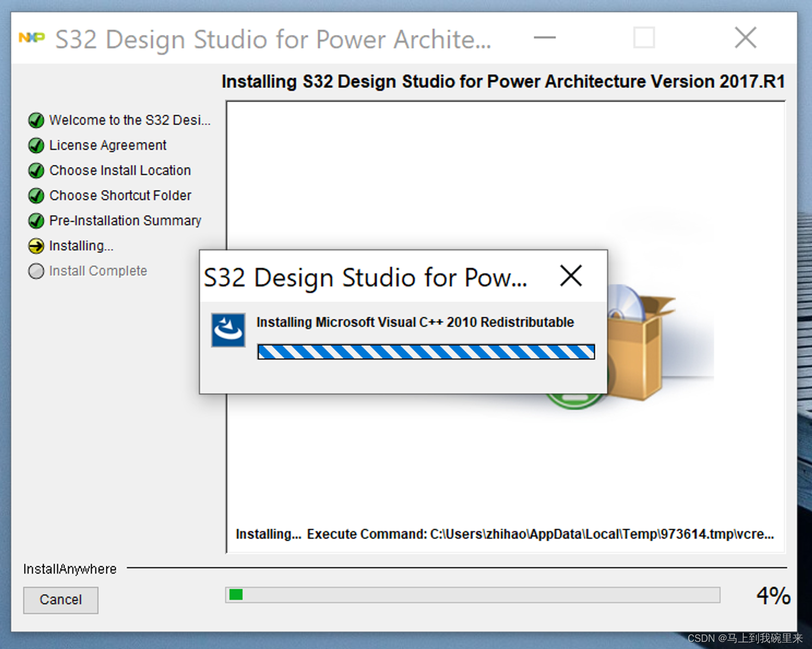The height and width of the screenshot is (649, 812).
Task: Click green checkmark beside Choose Install Location
Action: click(x=36, y=170)
